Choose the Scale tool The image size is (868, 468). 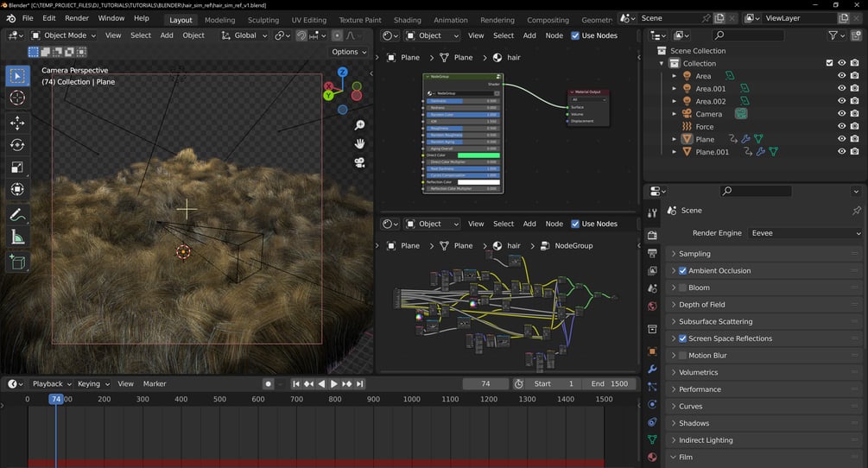[x=17, y=168]
